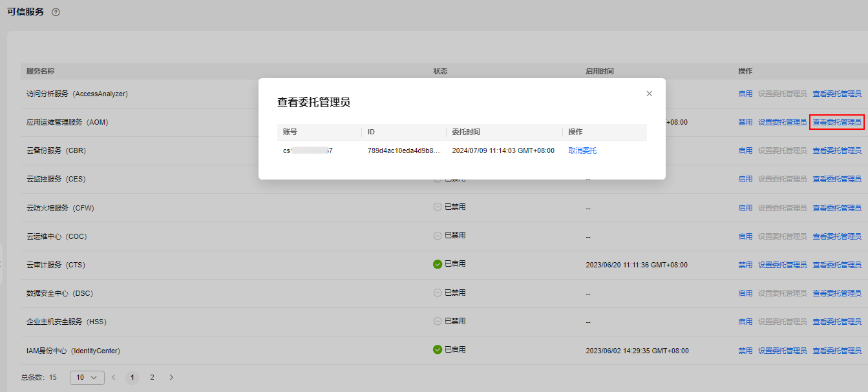Click 启用 for 云防火墙服务 (CFW)
The height and width of the screenshot is (392, 868).
[x=745, y=208]
